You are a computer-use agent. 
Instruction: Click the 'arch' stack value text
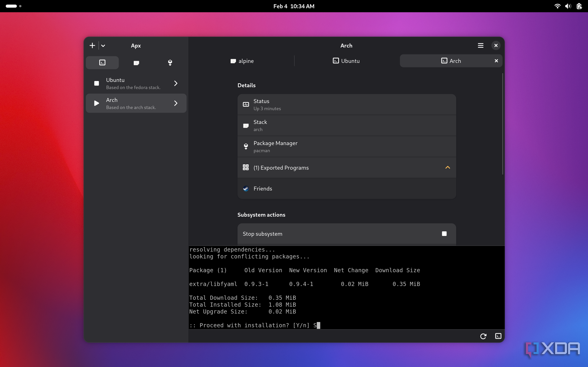(258, 130)
